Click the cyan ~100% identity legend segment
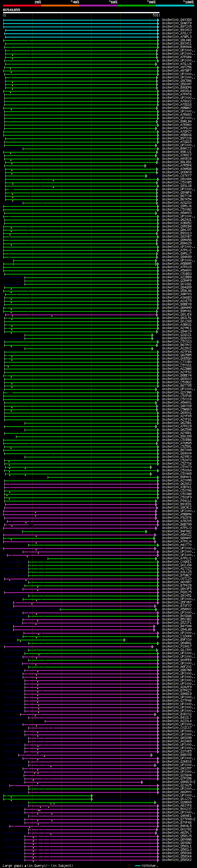 (x=175, y=6)
